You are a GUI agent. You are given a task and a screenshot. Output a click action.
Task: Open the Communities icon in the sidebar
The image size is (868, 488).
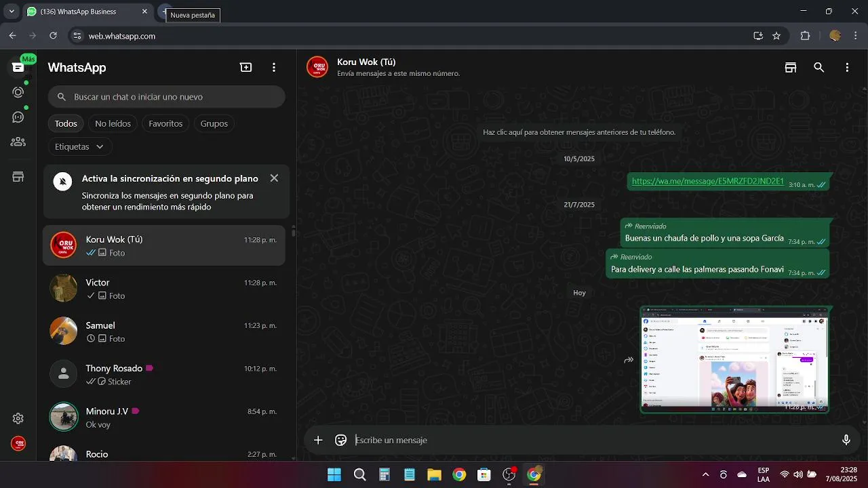coord(18,142)
